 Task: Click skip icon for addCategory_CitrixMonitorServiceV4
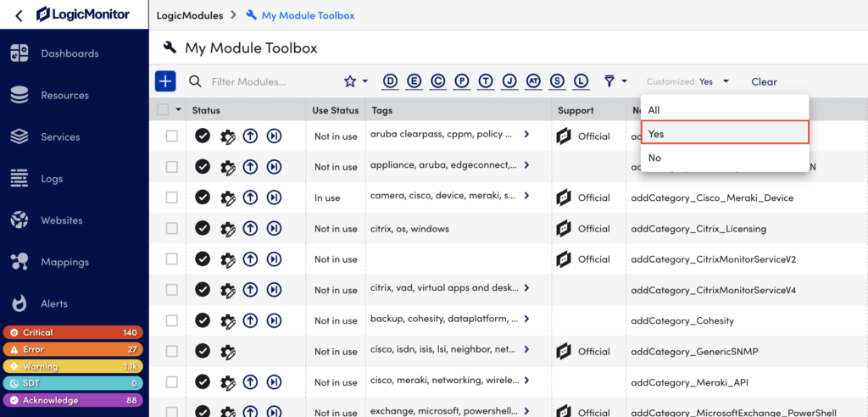[274, 290]
